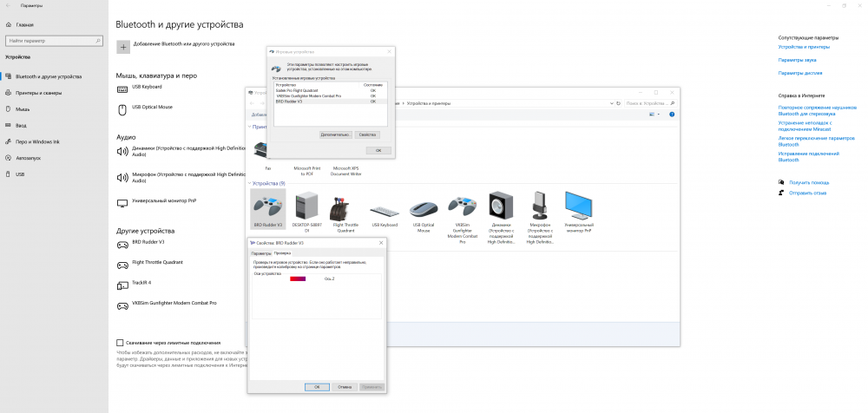The image size is (868, 413).
Task: Select TrackIR 4 in Settings list
Action: pos(141,283)
